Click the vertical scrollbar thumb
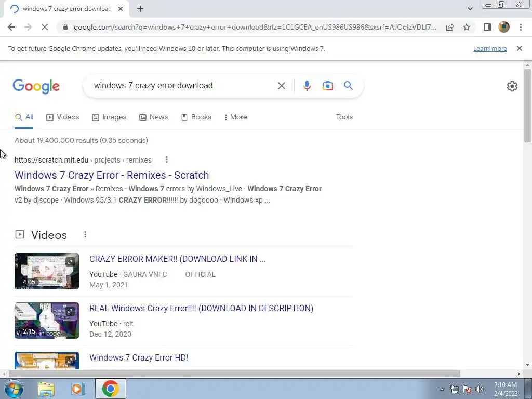Viewport: 532px width, 399px height. (x=527, y=105)
